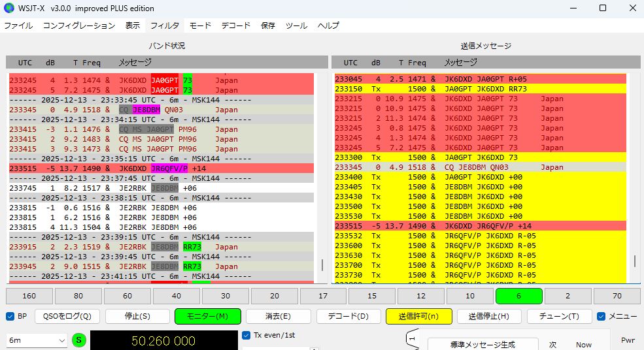Select the 40 band button
This screenshot has height=350, width=644.
176,296
